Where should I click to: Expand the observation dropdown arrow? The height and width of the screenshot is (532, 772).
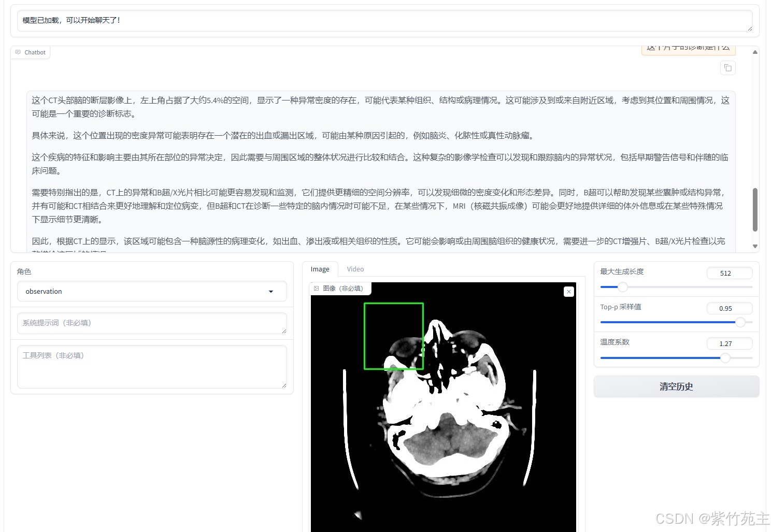click(x=271, y=291)
